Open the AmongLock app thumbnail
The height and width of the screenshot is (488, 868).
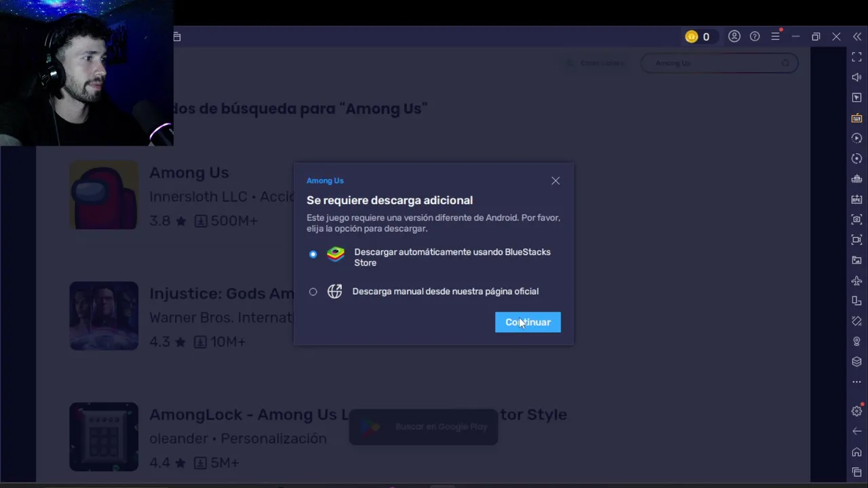(x=104, y=436)
